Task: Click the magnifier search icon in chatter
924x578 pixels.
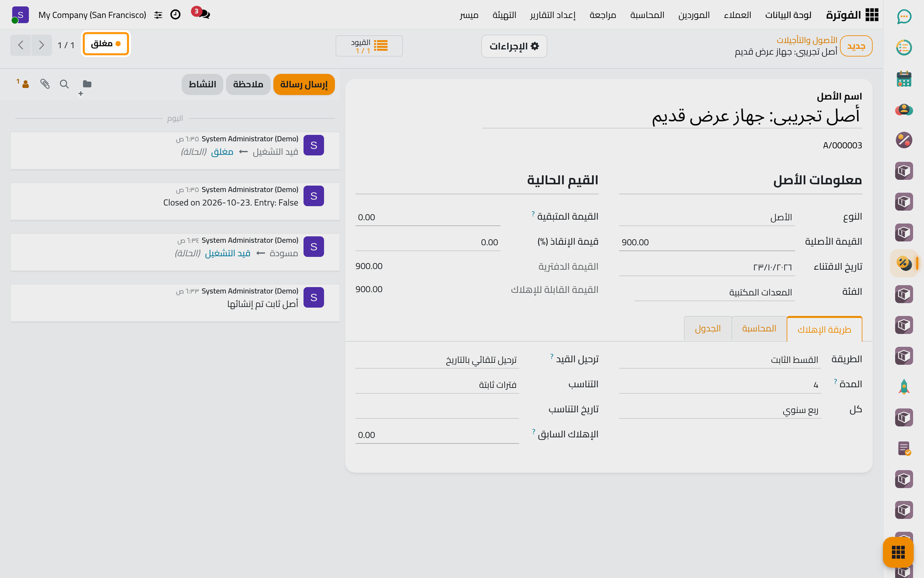Action: (64, 84)
